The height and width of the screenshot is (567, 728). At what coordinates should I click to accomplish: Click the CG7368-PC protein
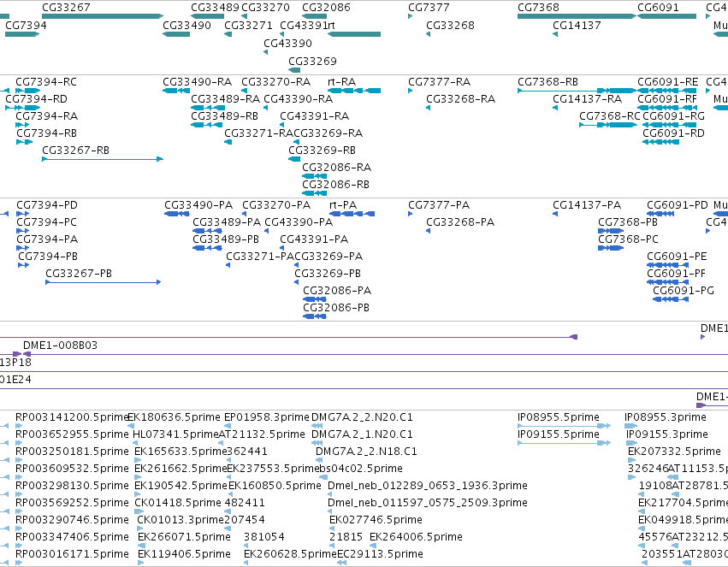(x=611, y=248)
